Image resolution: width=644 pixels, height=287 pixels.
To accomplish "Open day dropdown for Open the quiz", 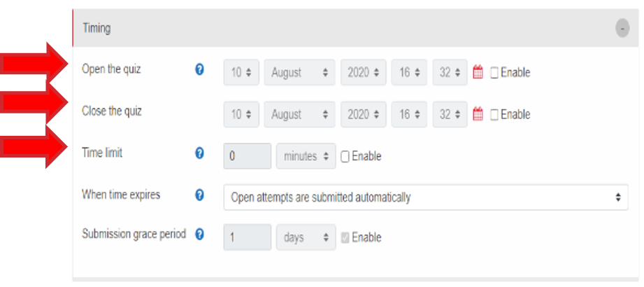I will coord(241,72).
